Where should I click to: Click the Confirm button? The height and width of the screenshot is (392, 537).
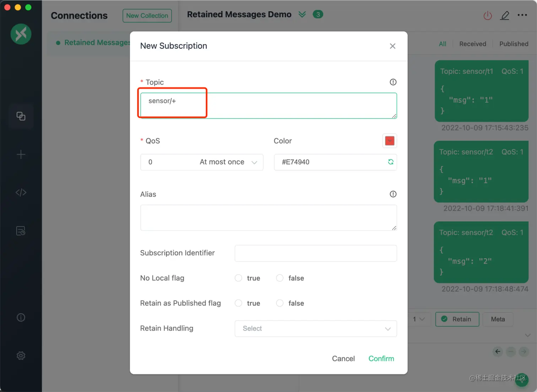point(381,359)
